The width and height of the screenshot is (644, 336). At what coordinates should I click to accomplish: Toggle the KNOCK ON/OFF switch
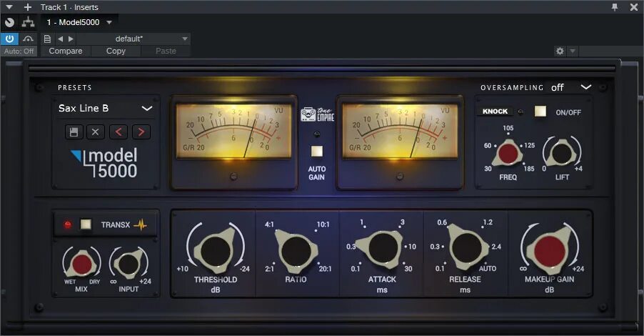click(x=540, y=112)
